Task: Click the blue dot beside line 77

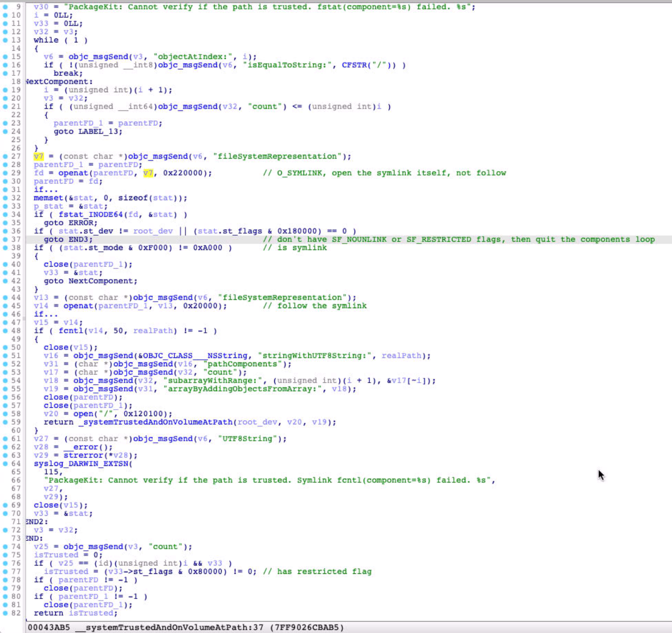Action: (x=5, y=571)
